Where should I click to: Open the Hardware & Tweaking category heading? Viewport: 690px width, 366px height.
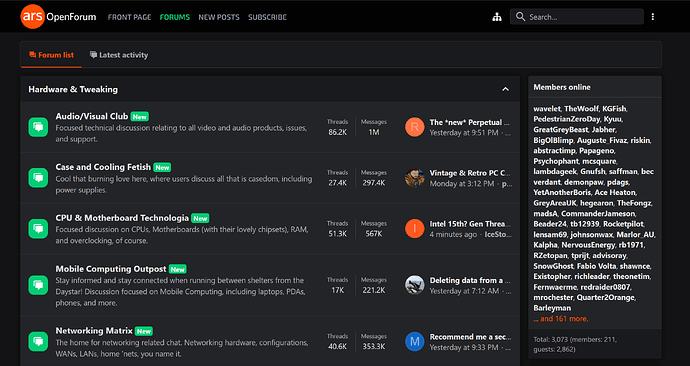click(73, 89)
